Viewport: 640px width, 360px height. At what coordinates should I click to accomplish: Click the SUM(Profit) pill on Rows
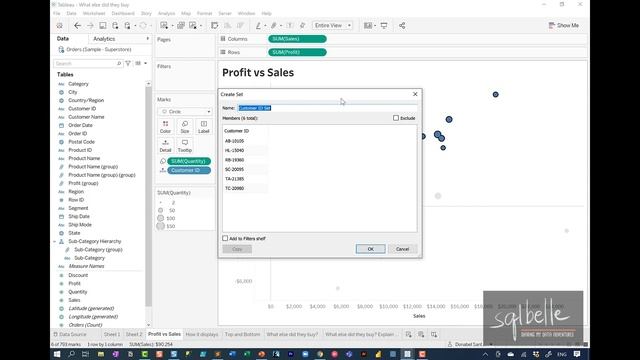coord(297,52)
